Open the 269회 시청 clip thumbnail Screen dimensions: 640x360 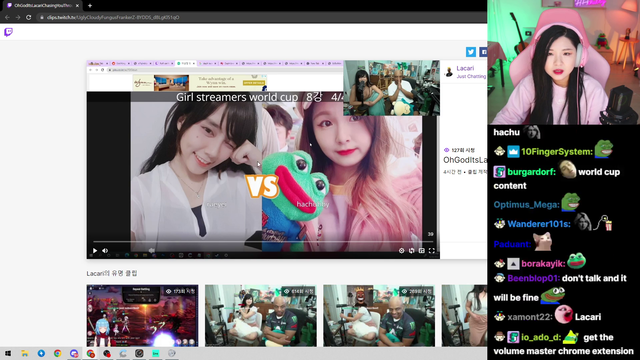[x=379, y=316]
